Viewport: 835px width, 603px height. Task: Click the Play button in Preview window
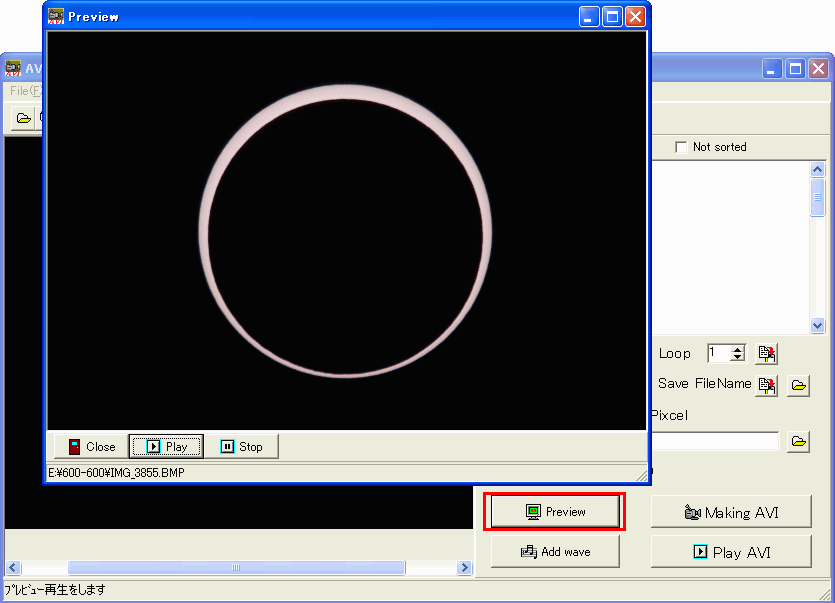166,447
